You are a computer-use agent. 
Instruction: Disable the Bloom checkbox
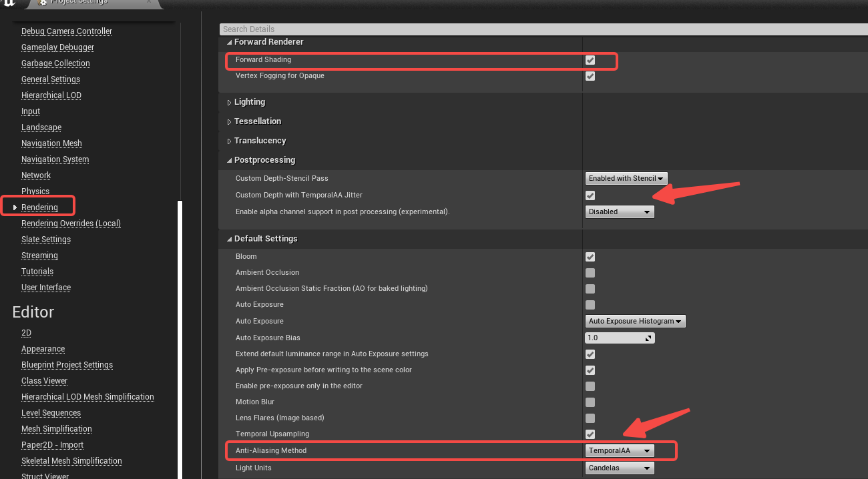590,257
